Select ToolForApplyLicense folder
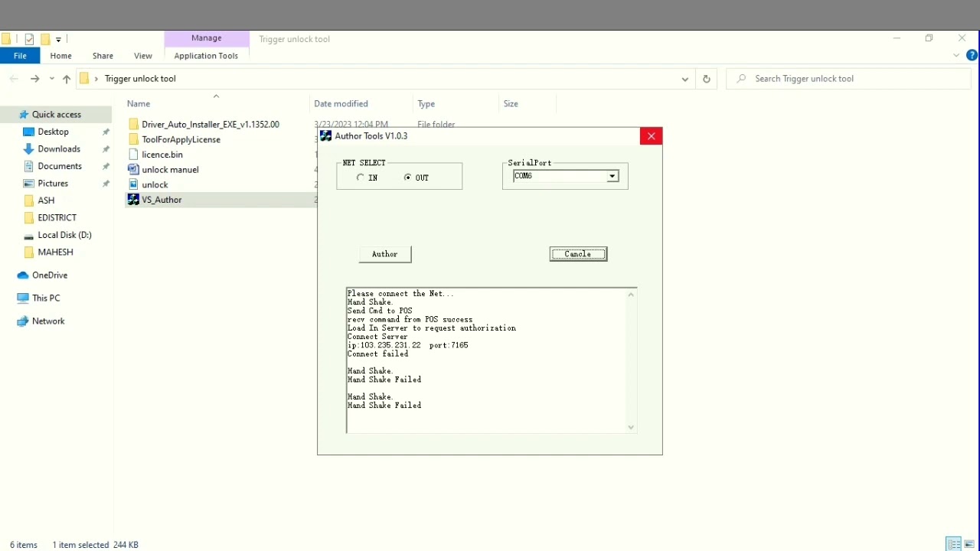 pyautogui.click(x=181, y=139)
